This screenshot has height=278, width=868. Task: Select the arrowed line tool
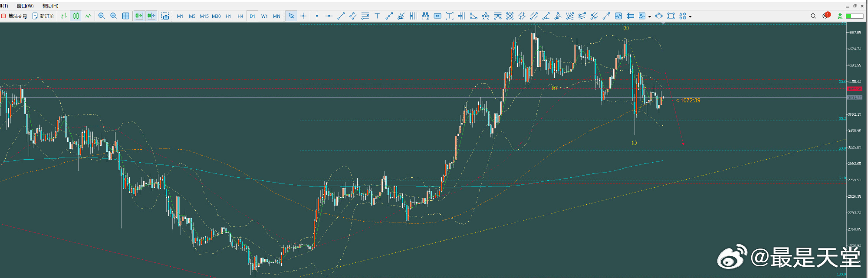tap(606, 16)
